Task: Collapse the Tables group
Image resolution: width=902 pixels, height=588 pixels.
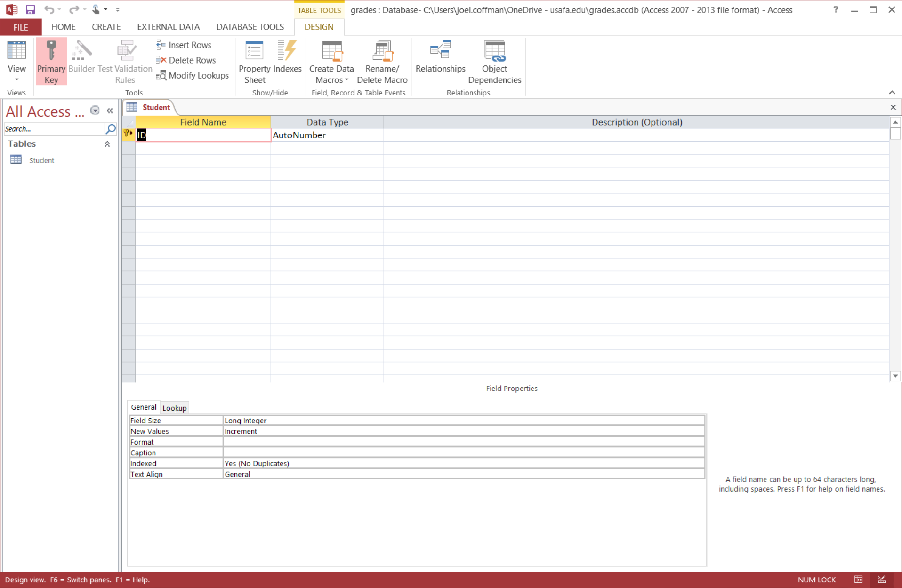Action: tap(107, 144)
